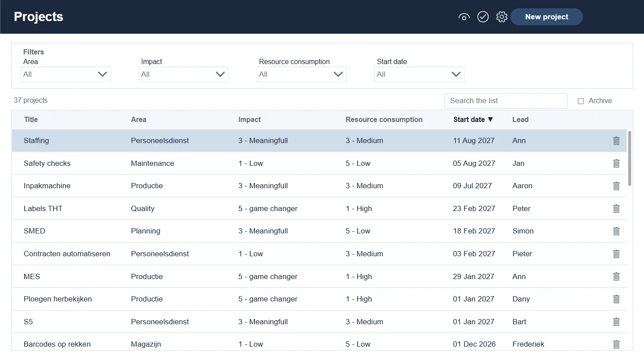The image size is (644, 362).
Task: Open the Resource consumption filter dropdown
Action: click(x=302, y=74)
